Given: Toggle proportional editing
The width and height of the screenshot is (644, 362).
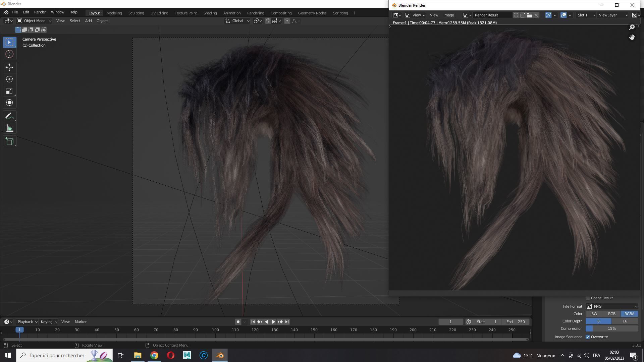Looking at the screenshot, I should (x=287, y=21).
